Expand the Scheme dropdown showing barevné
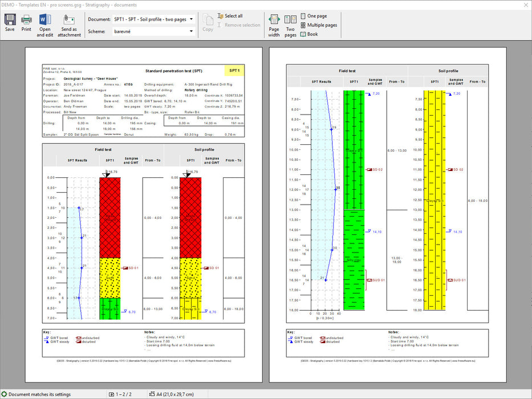The height and width of the screenshot is (399, 532). click(x=153, y=32)
